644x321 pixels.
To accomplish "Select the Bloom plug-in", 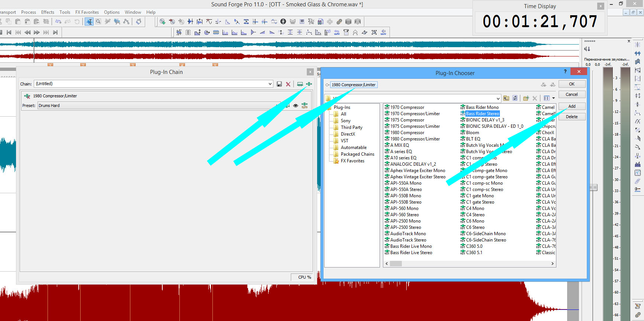I will coord(472,133).
